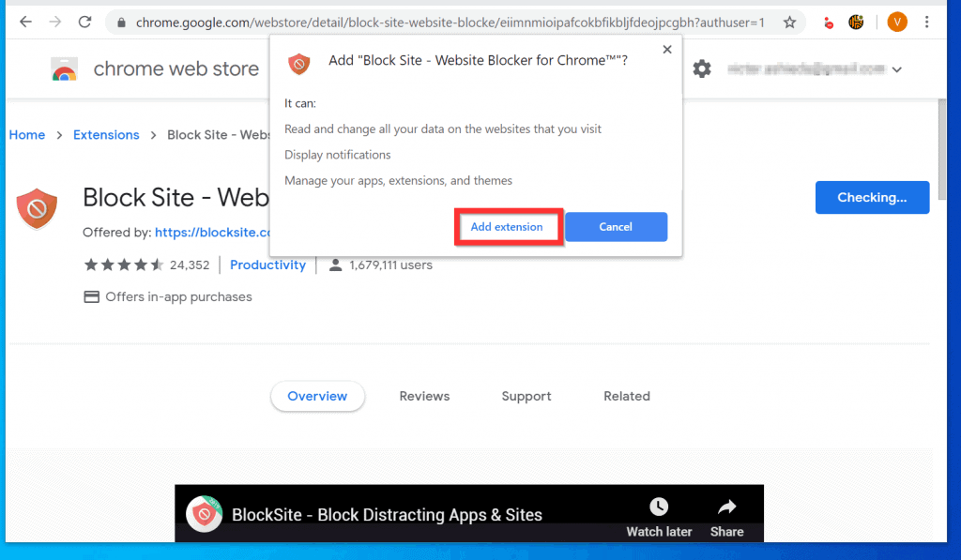The image size is (961, 560).
Task: Click 'Display notifications' permission text
Action: [x=337, y=155]
